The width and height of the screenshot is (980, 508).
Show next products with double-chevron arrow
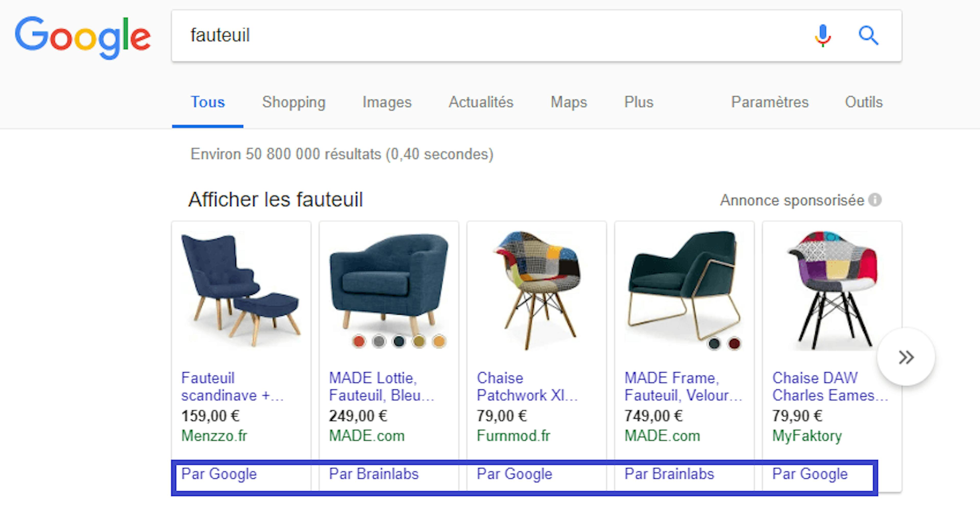[906, 357]
